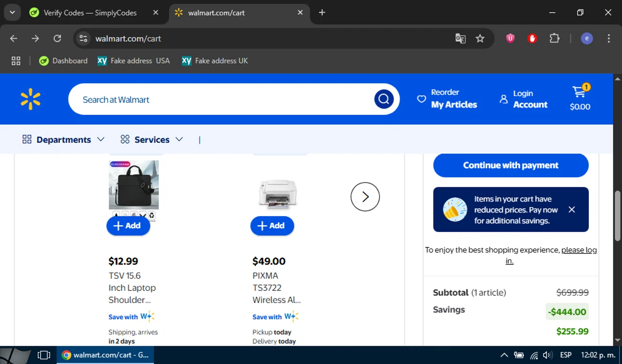Bookmark this page with the star icon
Screen dimensions: 622x364
point(480,39)
